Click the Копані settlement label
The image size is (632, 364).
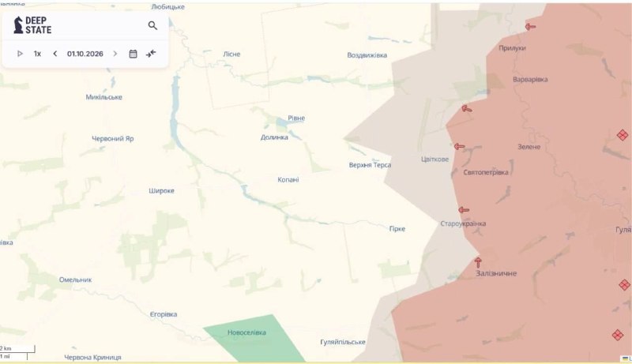(288, 179)
